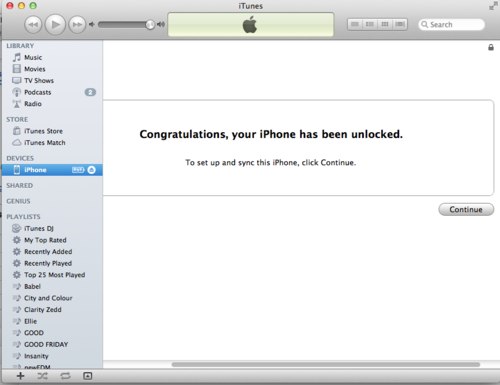The height and width of the screenshot is (385, 500).
Task: Toggle repeat in bottom bar
Action: pos(65,376)
